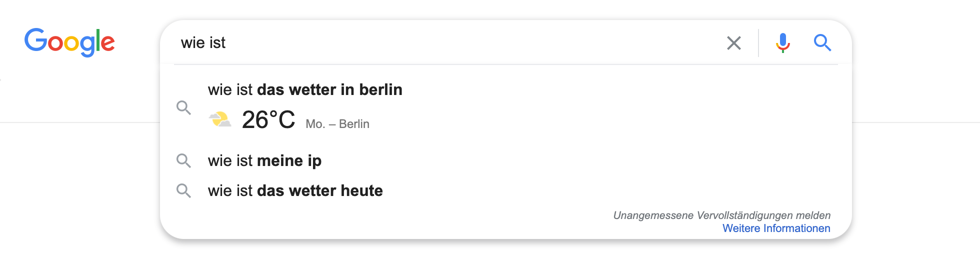Screen dimensions: 980x266
Task: Click the divider left of the microphone
Action: pyautogui.click(x=758, y=43)
